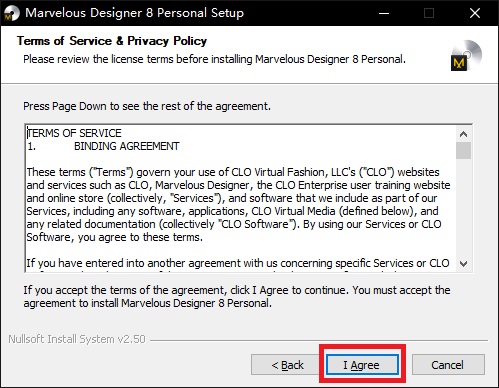Click the 'Press Page Down' instruction text
The image size is (499, 388).
click(x=147, y=106)
